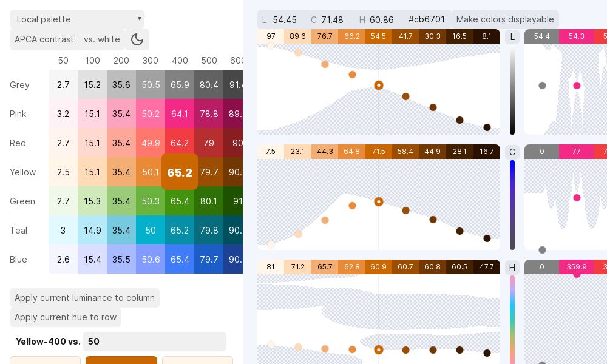
Task: Click the '50' comparison input next to Yellow-400
Action: point(154,342)
